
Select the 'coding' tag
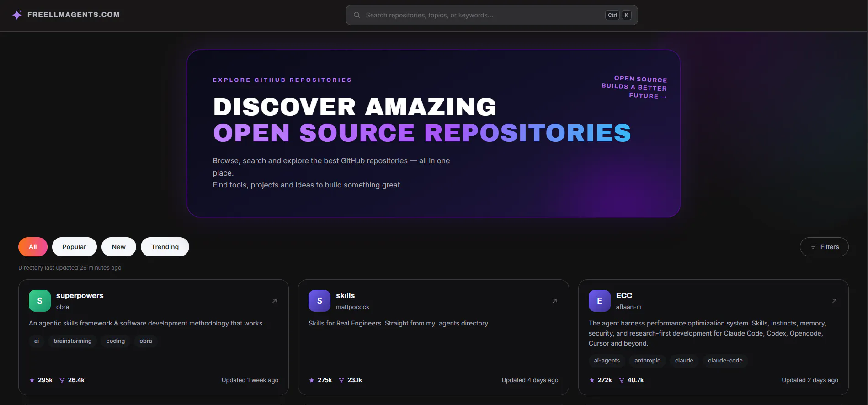[116, 341]
